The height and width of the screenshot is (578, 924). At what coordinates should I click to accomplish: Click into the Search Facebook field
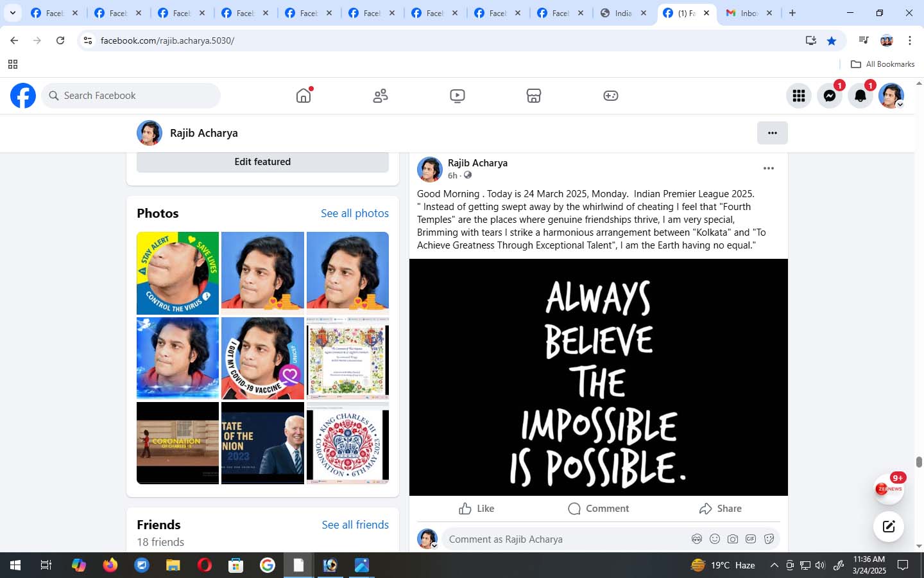pos(132,96)
